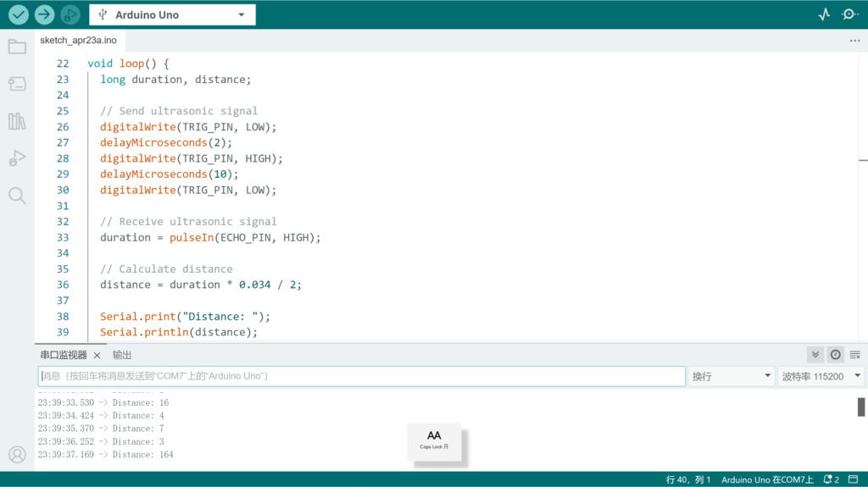Click the serial message input field
Image resolution: width=868 pixels, height=487 pixels.
point(361,376)
